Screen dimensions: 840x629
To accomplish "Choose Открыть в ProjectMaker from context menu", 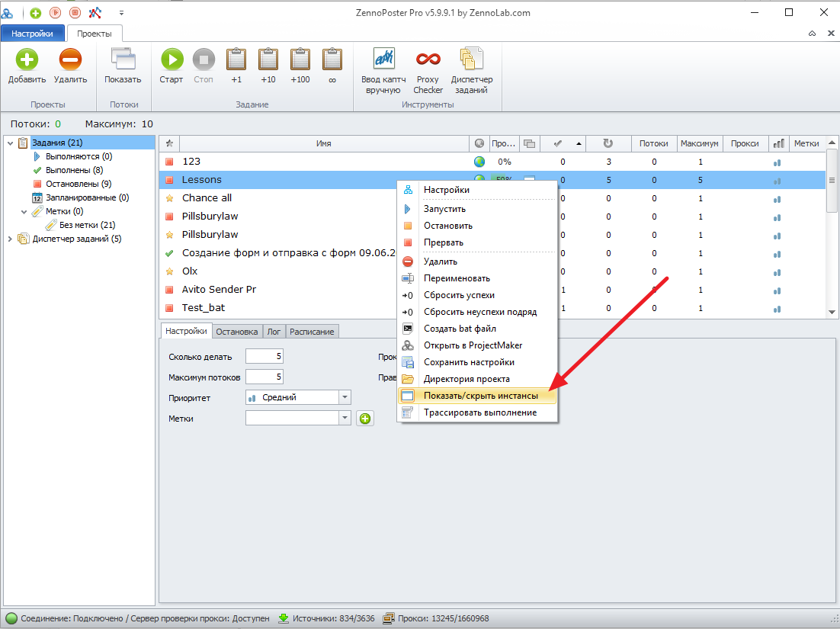I will coord(473,345).
